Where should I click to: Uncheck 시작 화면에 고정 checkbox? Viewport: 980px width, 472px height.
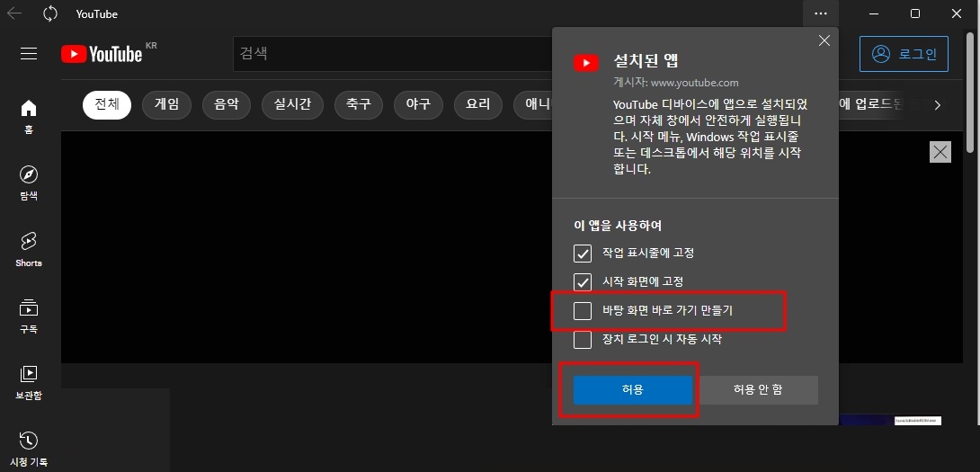583,282
